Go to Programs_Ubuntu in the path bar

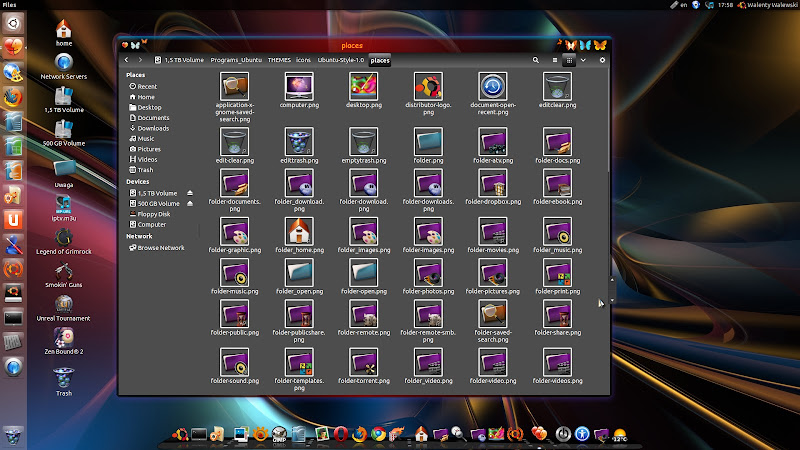(x=236, y=60)
